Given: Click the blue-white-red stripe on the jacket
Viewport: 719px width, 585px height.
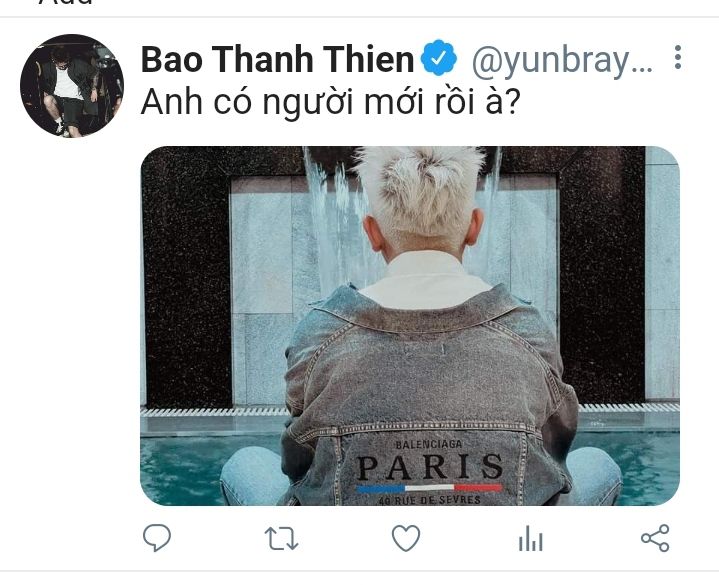Looking at the screenshot, I should point(429,488).
